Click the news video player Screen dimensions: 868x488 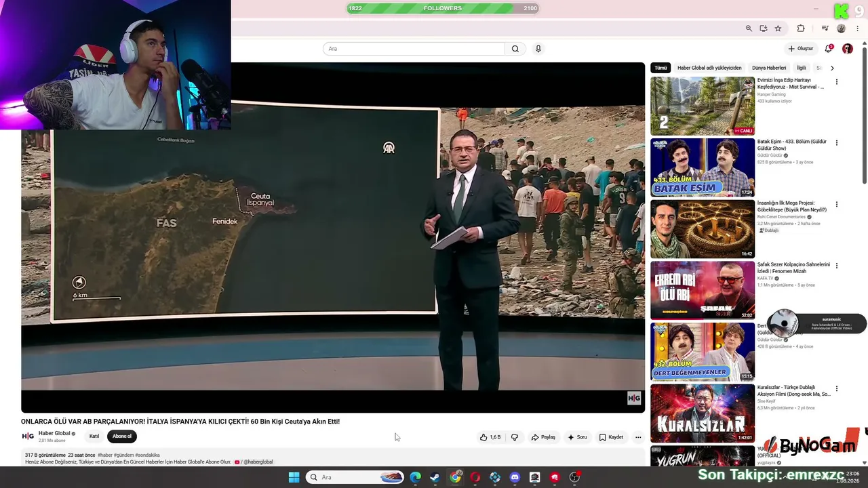333,237
